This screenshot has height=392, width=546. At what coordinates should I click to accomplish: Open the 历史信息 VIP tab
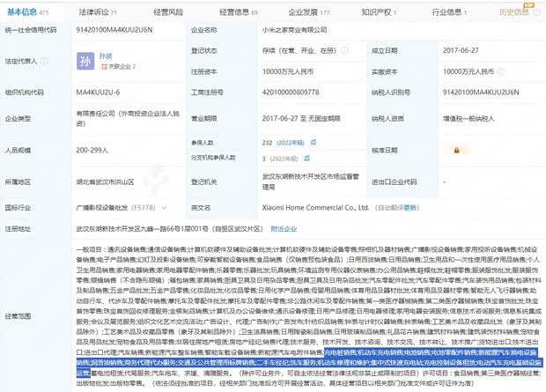tap(515, 11)
